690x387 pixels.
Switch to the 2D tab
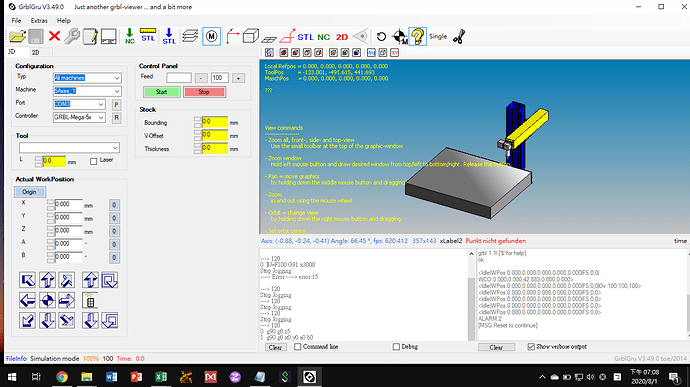point(36,52)
